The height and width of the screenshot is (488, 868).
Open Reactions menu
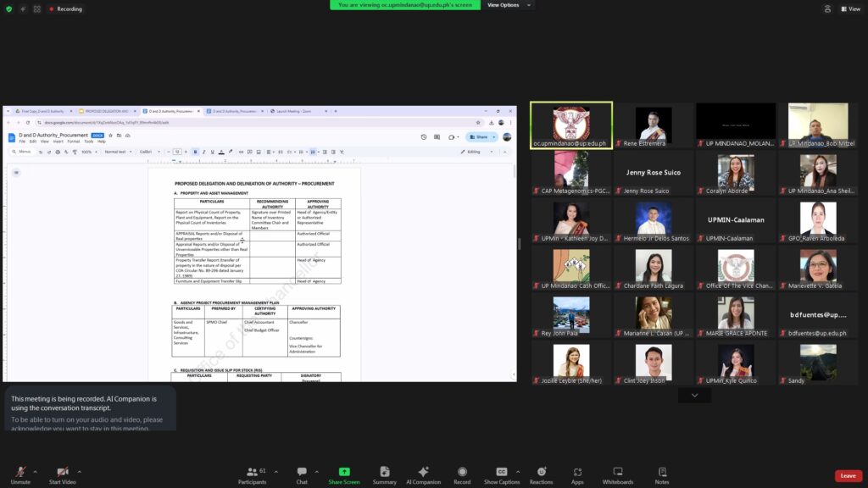pos(542,474)
